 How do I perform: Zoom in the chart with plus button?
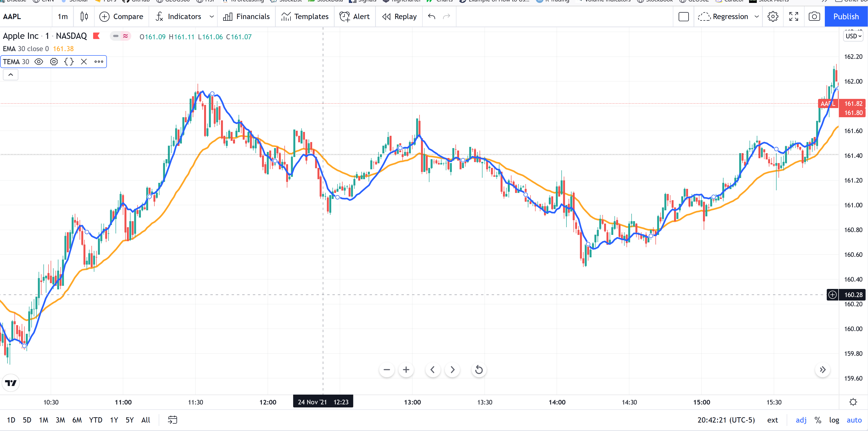(406, 370)
